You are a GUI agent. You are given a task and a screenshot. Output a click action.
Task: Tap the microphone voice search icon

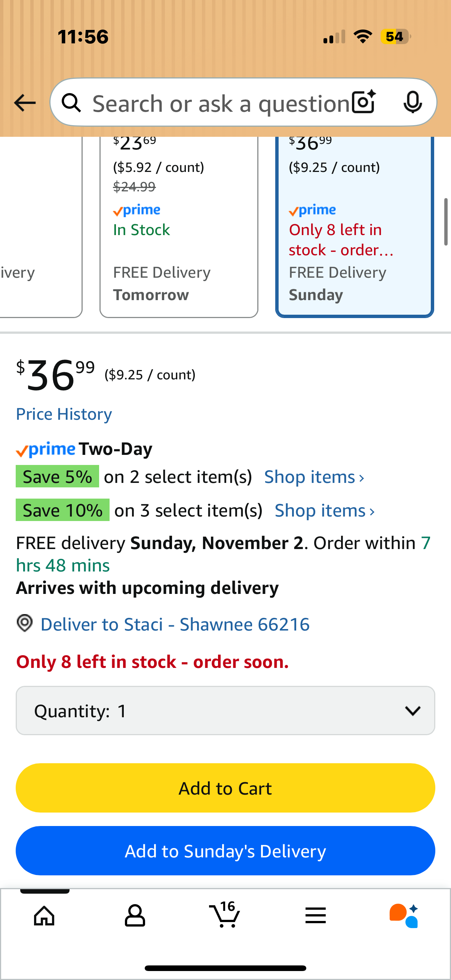(412, 102)
